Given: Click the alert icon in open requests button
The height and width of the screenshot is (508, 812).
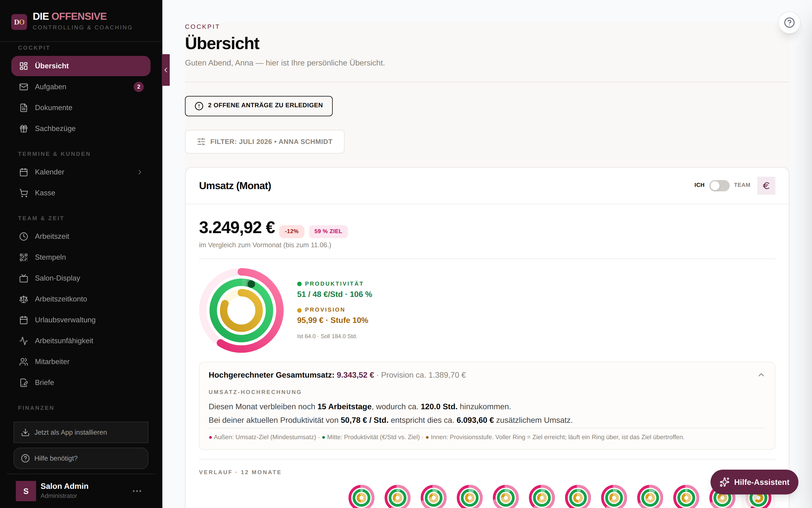Looking at the screenshot, I should click(199, 106).
